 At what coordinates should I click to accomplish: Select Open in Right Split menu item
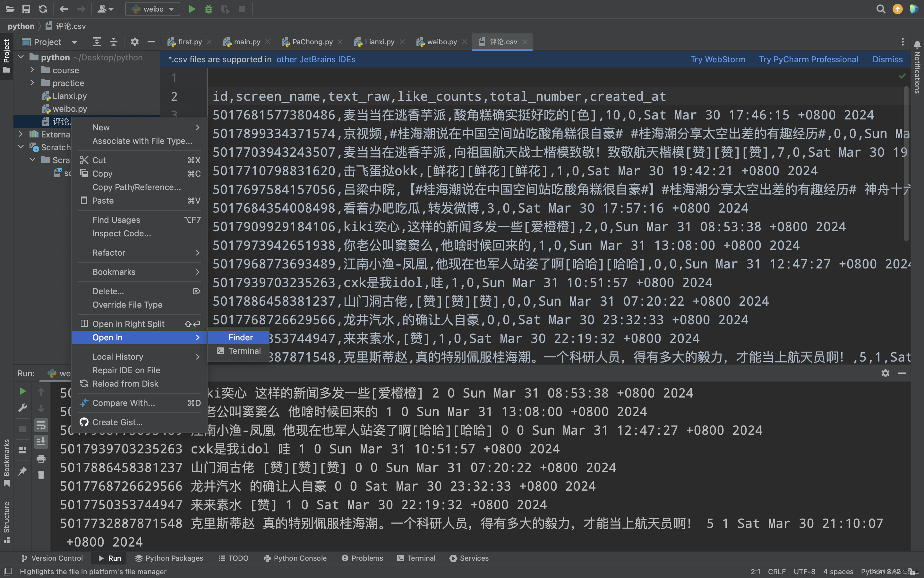(x=140, y=324)
